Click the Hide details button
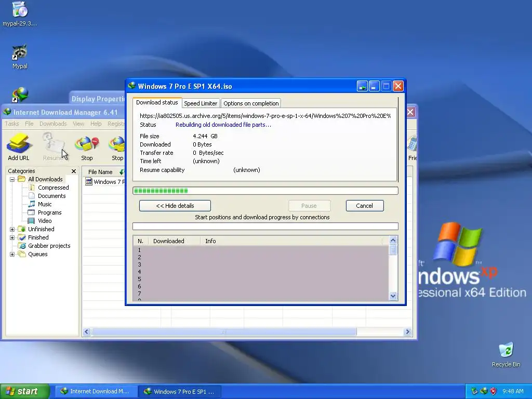This screenshot has height=399, width=532. click(175, 206)
